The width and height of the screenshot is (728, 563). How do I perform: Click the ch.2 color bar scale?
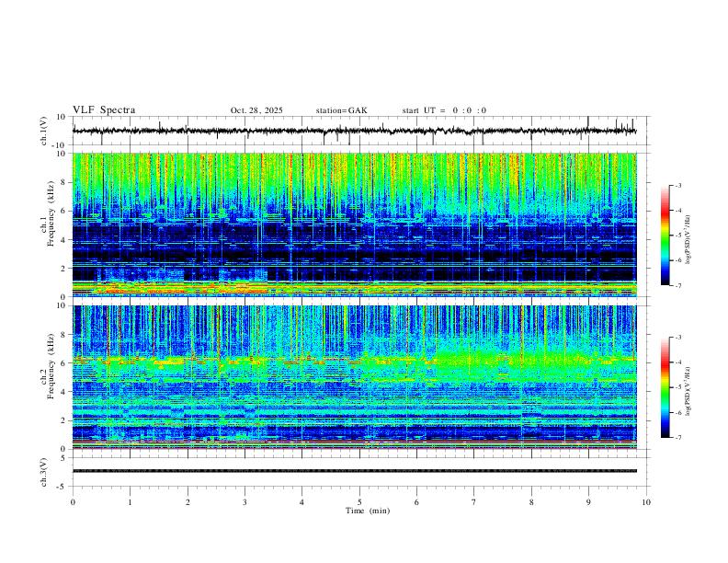pyautogui.click(x=665, y=387)
